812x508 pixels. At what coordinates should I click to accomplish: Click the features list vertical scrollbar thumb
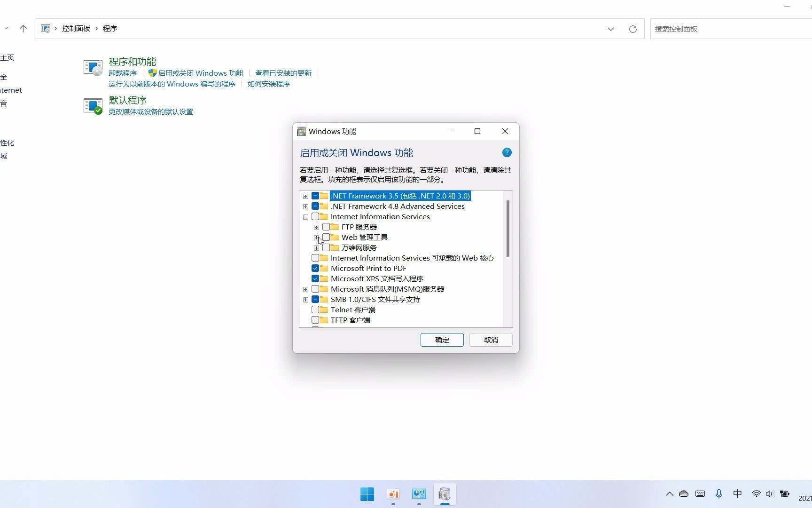pos(507,229)
